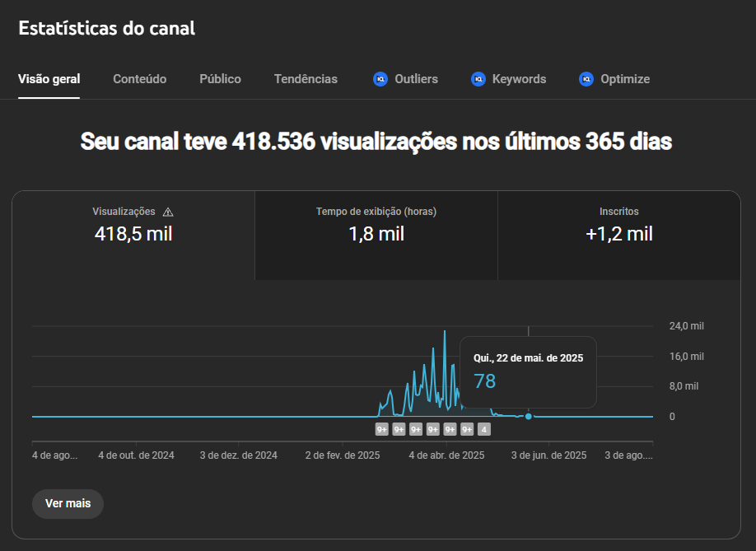Screen dimensions: 756x551
Task: Click the vidIQ icon beside Keywords
Action: [x=478, y=79]
